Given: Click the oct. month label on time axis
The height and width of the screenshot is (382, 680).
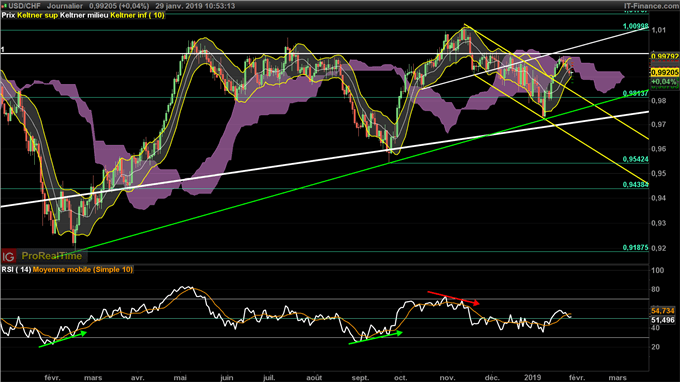Looking at the screenshot, I should [401, 378].
